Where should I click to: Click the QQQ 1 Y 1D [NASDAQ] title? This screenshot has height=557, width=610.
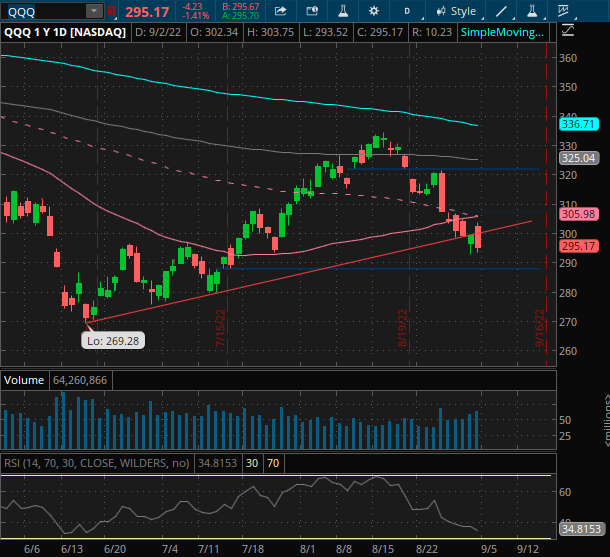coord(65,32)
